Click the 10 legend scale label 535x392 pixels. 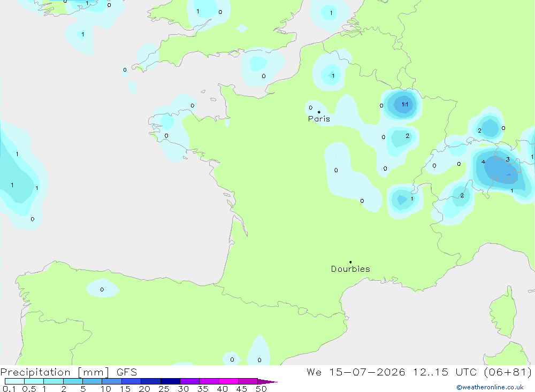click(105, 389)
